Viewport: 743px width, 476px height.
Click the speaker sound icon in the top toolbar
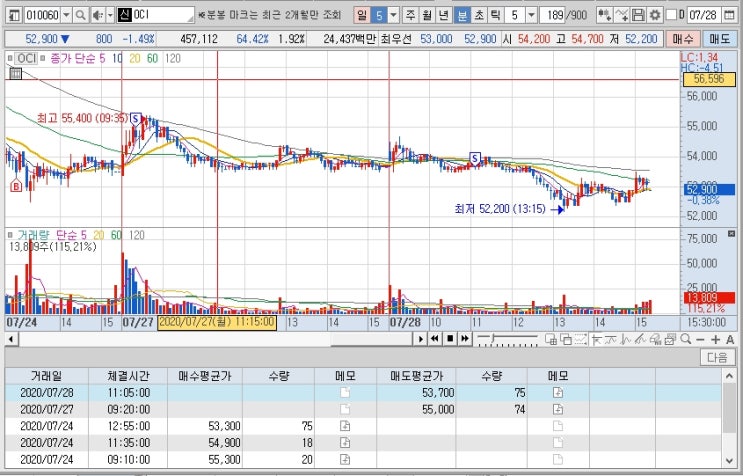[x=98, y=15]
